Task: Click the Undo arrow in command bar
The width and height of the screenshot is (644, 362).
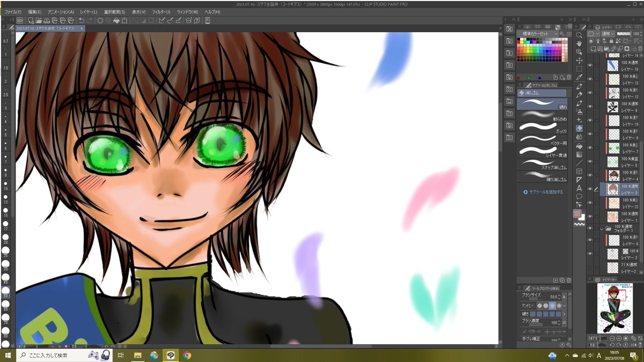Action: [x=82, y=20]
